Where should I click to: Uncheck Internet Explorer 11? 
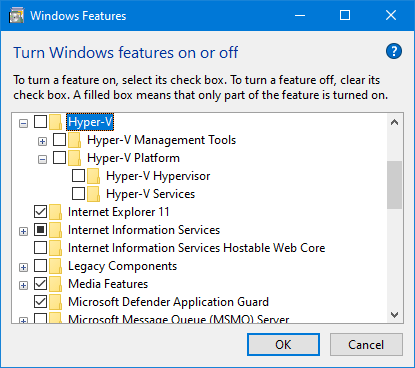(40, 212)
